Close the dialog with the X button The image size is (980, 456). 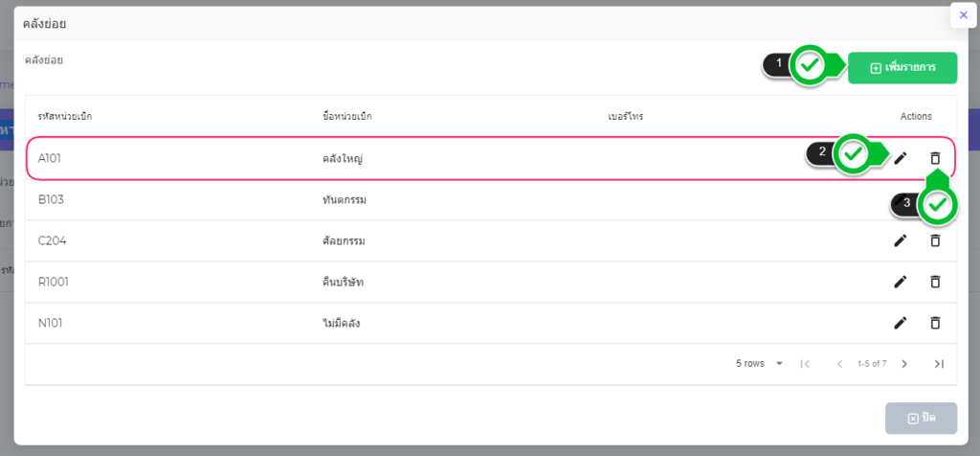[x=963, y=15]
